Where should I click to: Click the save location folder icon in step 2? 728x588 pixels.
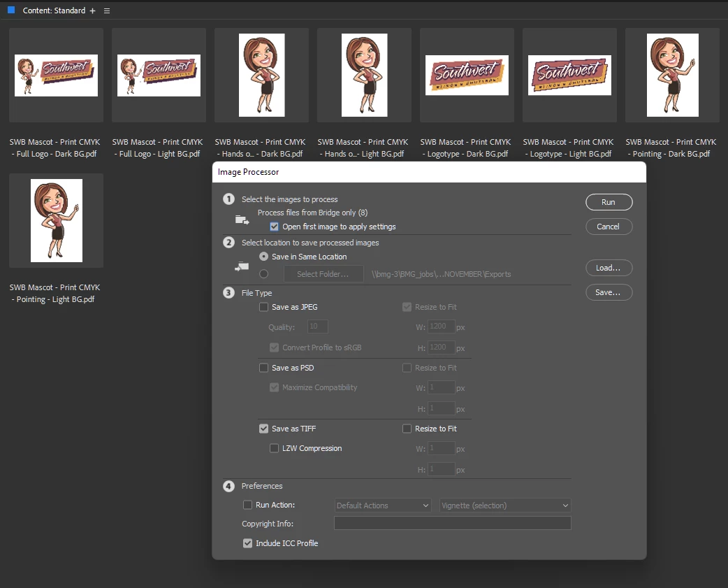(x=242, y=266)
